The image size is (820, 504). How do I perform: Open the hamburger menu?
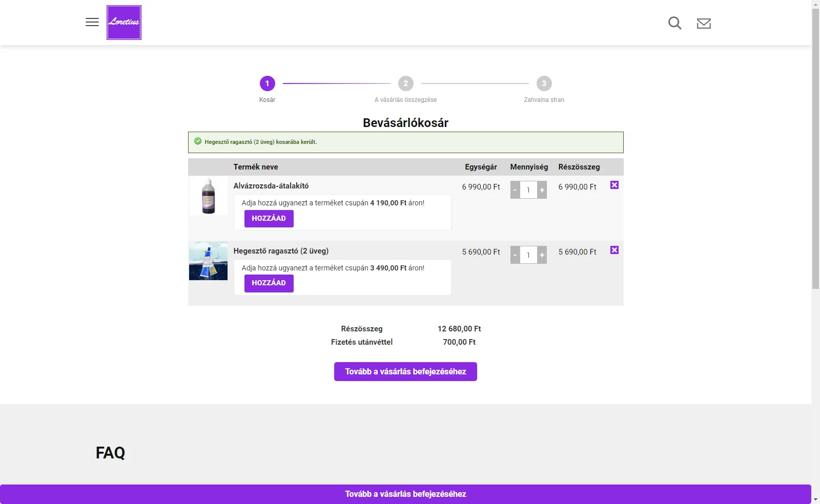pos(92,22)
